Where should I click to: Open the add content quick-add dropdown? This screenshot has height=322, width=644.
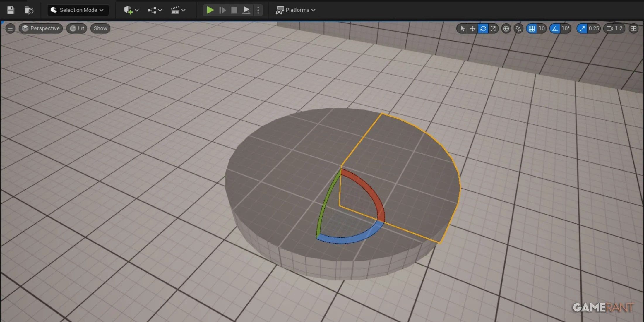click(x=131, y=10)
